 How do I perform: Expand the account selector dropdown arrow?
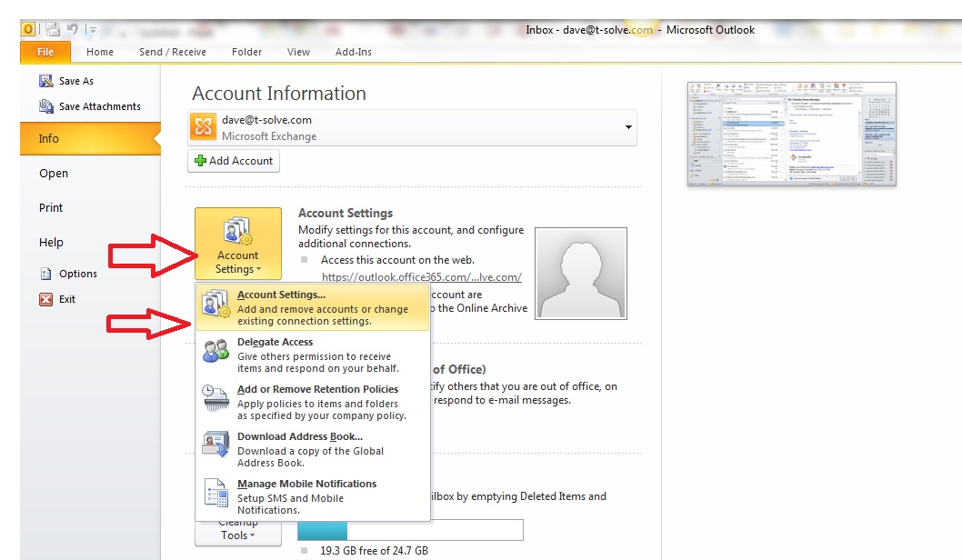pyautogui.click(x=628, y=128)
